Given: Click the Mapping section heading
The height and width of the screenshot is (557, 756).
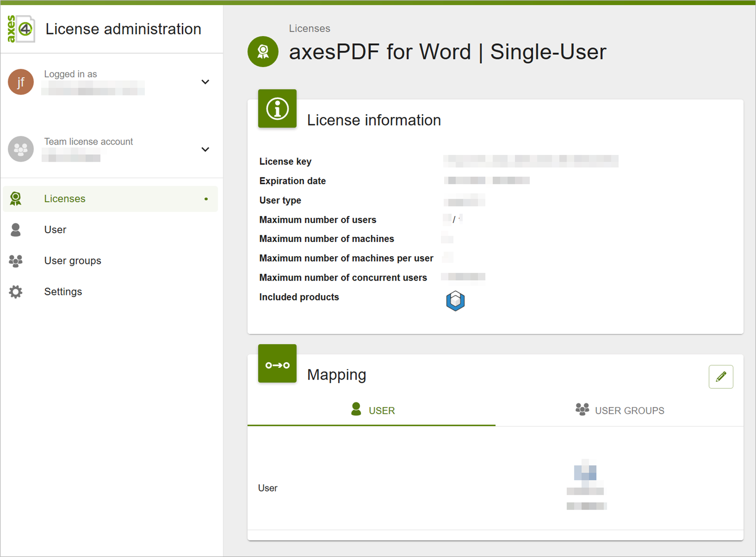Looking at the screenshot, I should pos(337,374).
